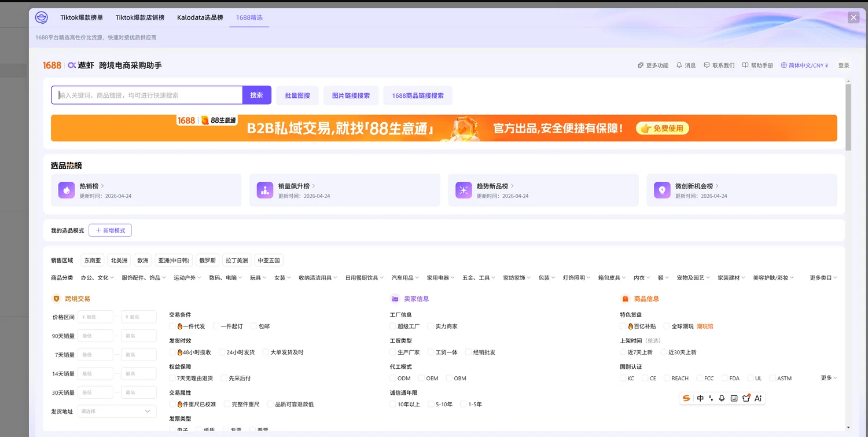Toggle Chinese 中 input mode
Viewport: 868px width, 437px height.
click(700, 398)
